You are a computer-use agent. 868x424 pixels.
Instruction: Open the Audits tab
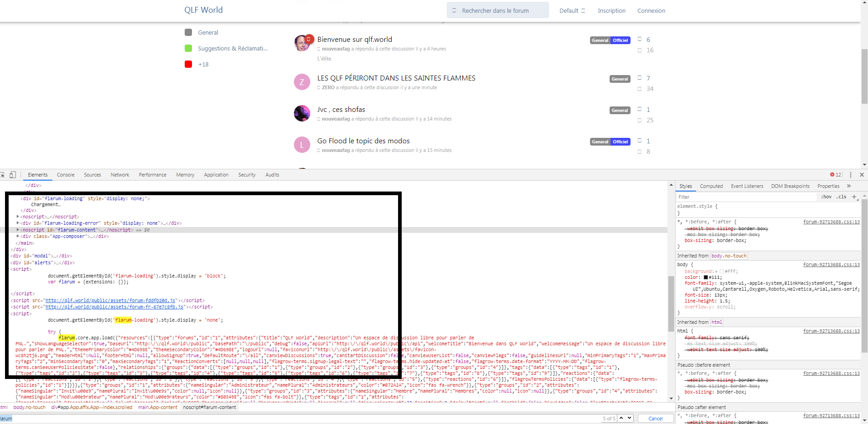pyautogui.click(x=273, y=175)
